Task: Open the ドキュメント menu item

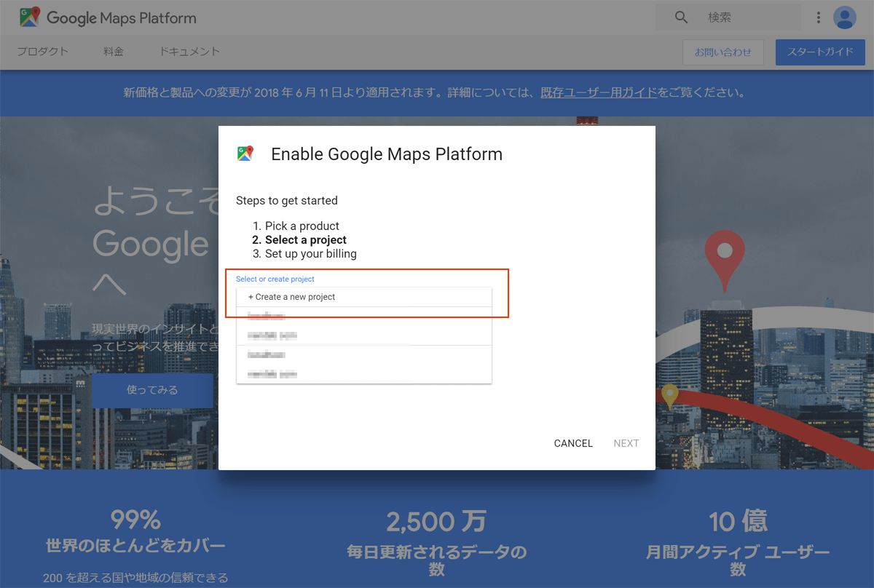Action: (189, 52)
